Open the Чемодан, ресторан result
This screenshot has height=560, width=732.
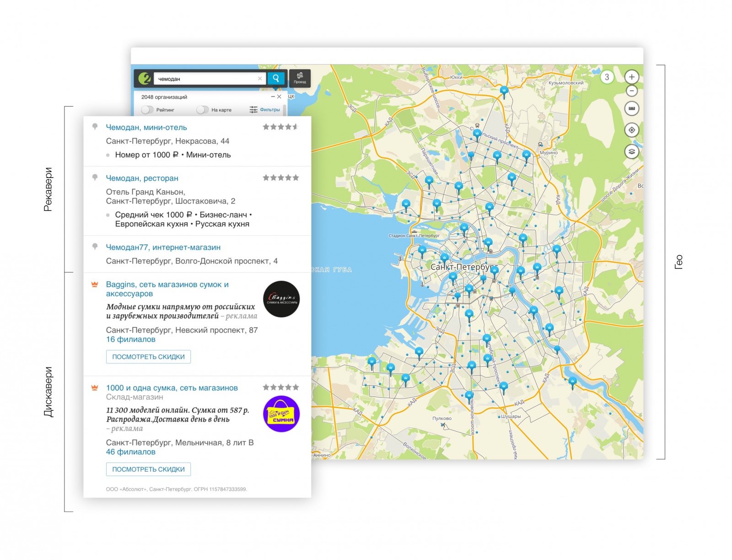coord(142,178)
